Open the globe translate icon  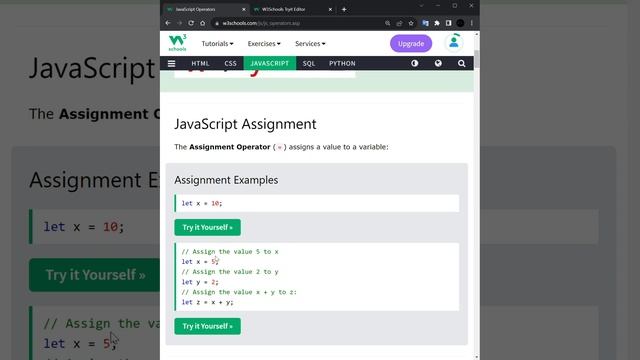pyautogui.click(x=438, y=63)
